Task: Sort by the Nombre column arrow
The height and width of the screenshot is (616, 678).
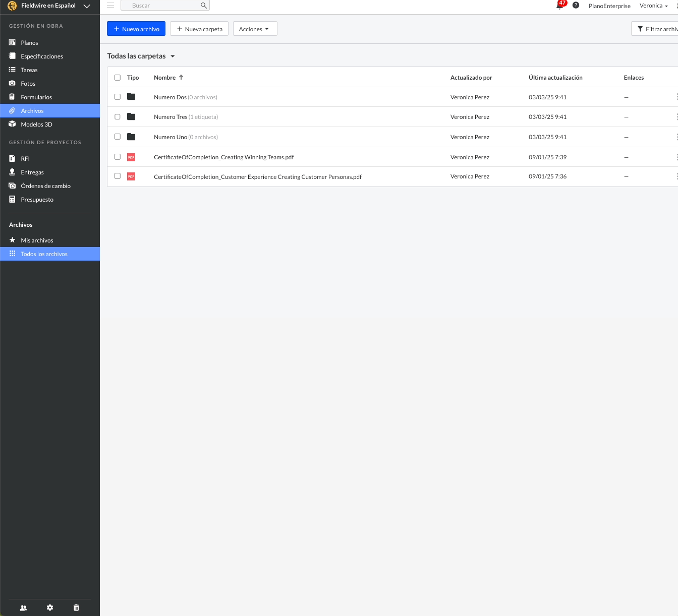Action: [x=181, y=77]
